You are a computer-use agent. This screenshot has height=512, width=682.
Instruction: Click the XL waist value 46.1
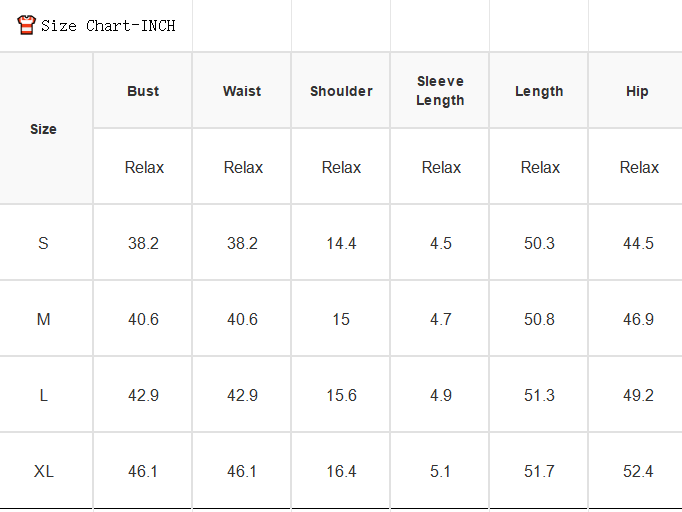(x=242, y=471)
